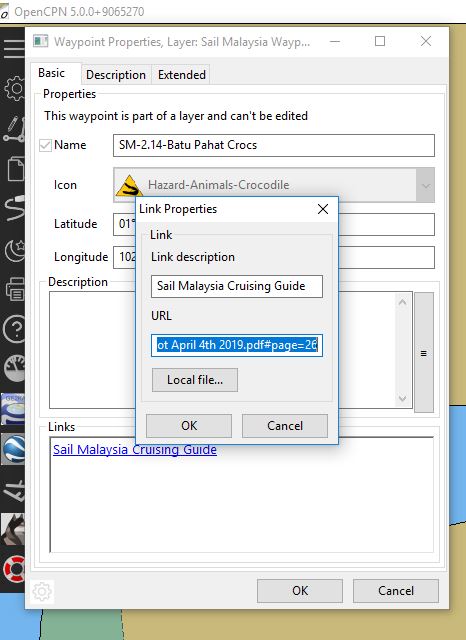Click the crocodile hazard warning icon
The image size is (466, 640).
click(x=129, y=186)
